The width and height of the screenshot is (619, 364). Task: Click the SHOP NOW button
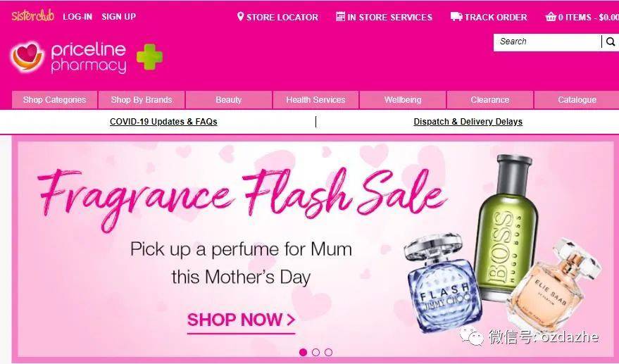click(242, 320)
